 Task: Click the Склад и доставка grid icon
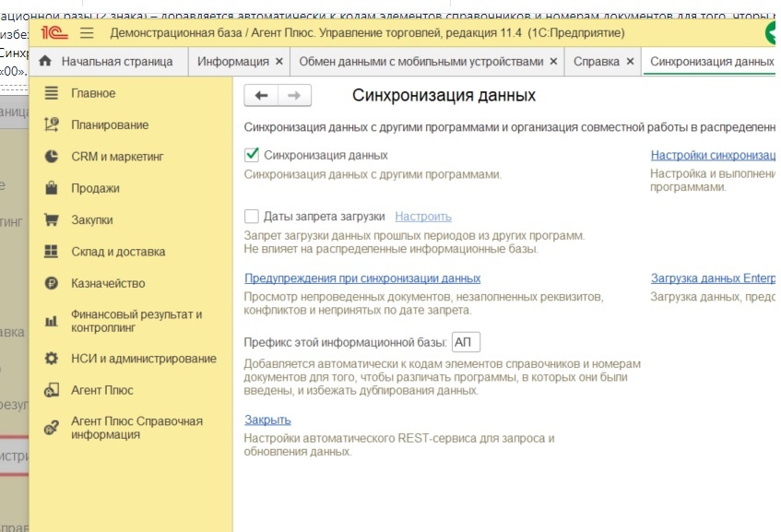coord(52,251)
